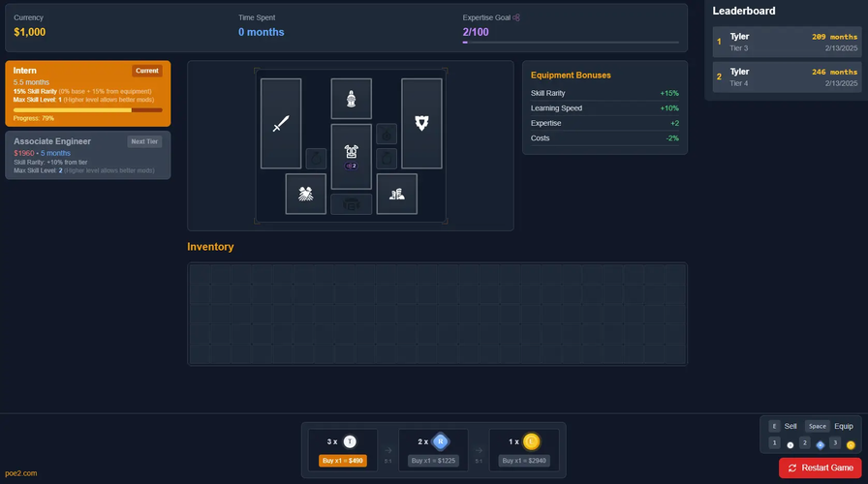Click the gold coin orb icon
Viewport: 868px width, 484px height.
[x=531, y=440]
